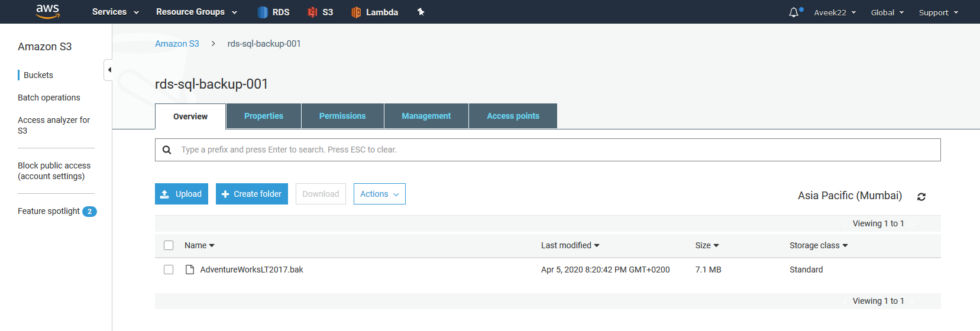Switch to the Overview tab
The image size is (980, 331).
pyautogui.click(x=190, y=116)
